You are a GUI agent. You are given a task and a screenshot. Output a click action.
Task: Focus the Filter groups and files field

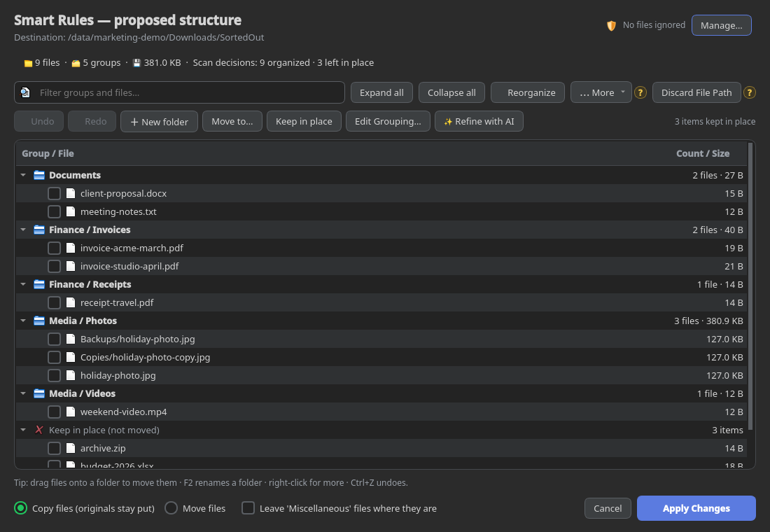(x=179, y=92)
